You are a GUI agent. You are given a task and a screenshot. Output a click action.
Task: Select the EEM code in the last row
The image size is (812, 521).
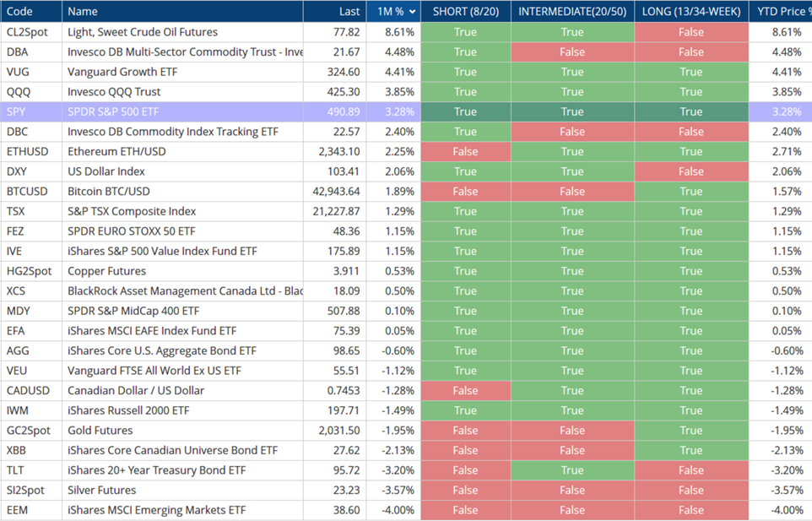pyautogui.click(x=19, y=510)
